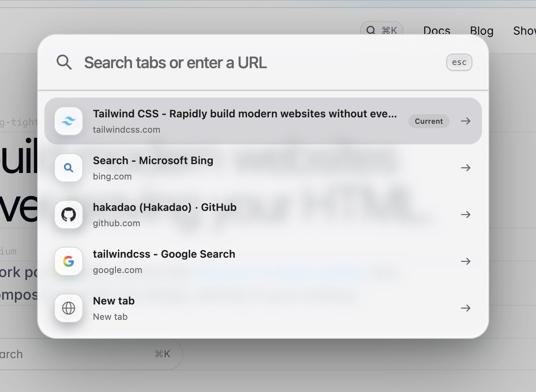Open the Blog link in background page header
The height and width of the screenshot is (392, 536).
click(x=482, y=31)
